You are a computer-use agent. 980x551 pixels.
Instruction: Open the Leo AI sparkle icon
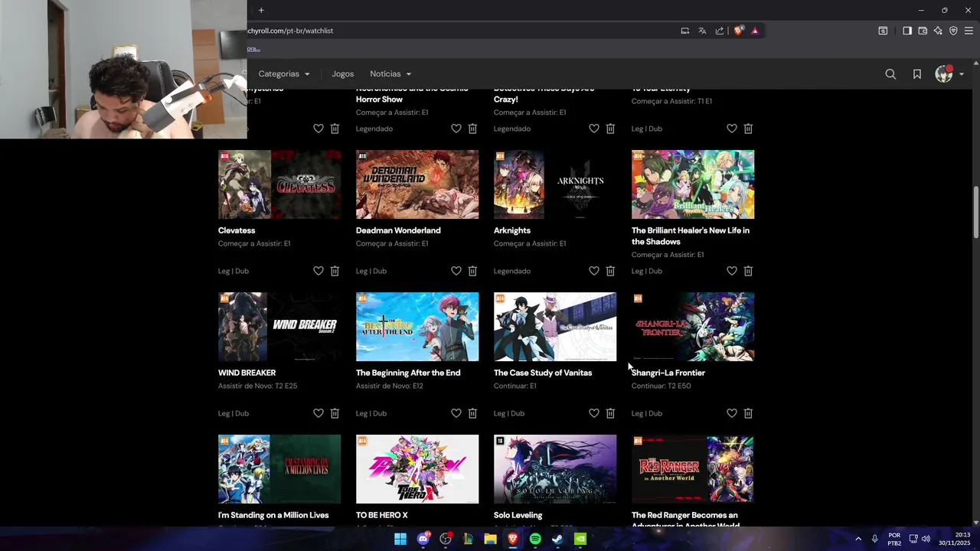pyautogui.click(x=938, y=31)
